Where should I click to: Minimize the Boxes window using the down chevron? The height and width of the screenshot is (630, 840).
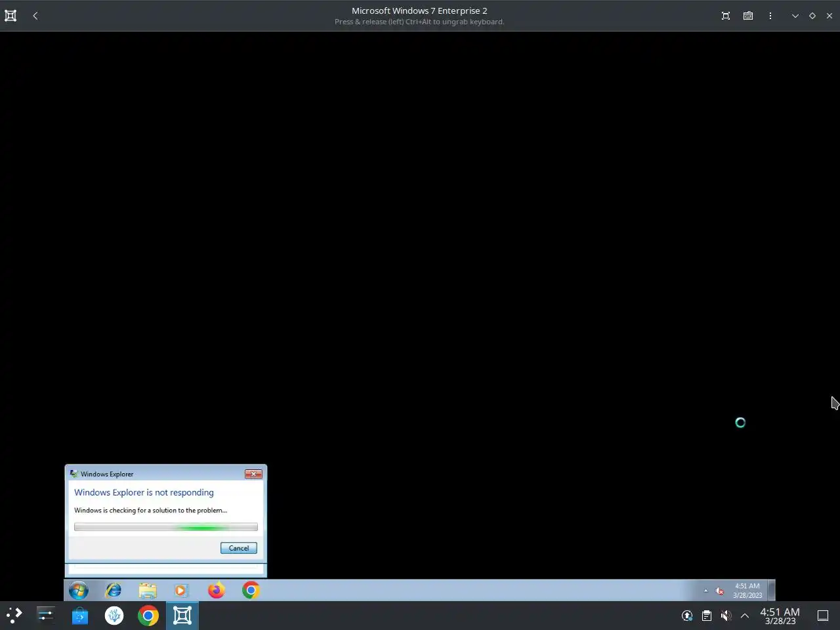pyautogui.click(x=795, y=16)
